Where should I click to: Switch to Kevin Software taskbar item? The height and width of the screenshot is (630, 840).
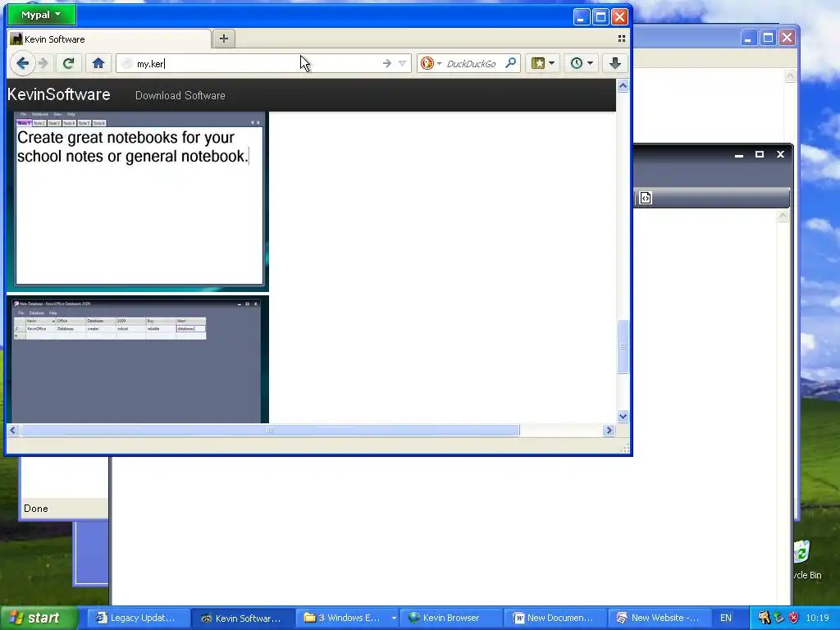[243, 618]
